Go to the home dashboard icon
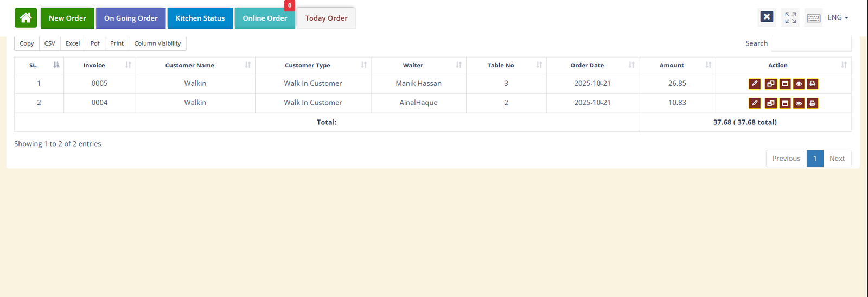Screen dimensions: 868x297 click(x=25, y=18)
